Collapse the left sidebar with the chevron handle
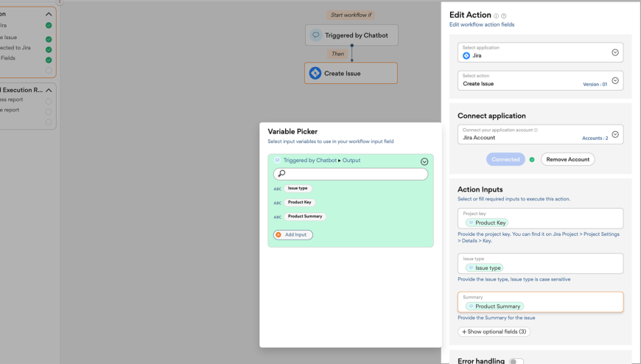 tap(60, 2)
